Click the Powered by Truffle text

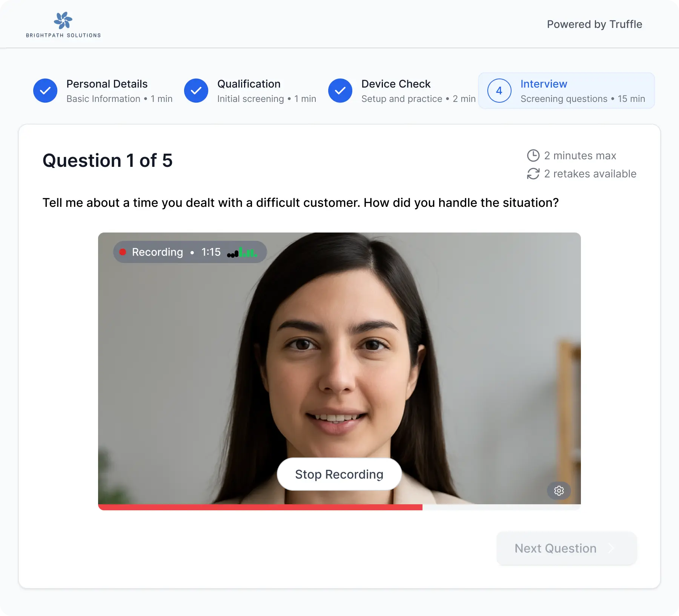point(595,24)
